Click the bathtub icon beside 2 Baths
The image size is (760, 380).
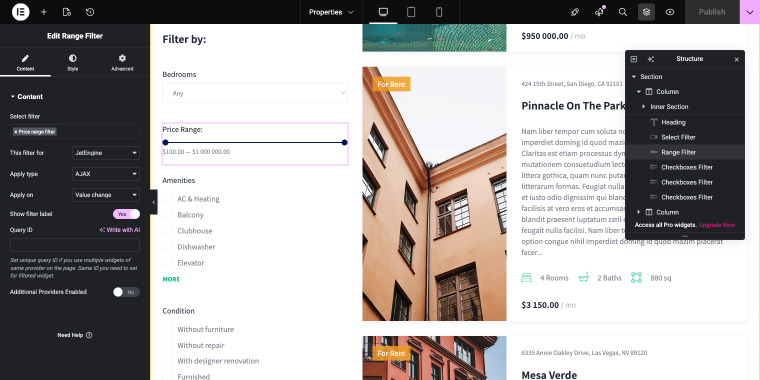584,278
